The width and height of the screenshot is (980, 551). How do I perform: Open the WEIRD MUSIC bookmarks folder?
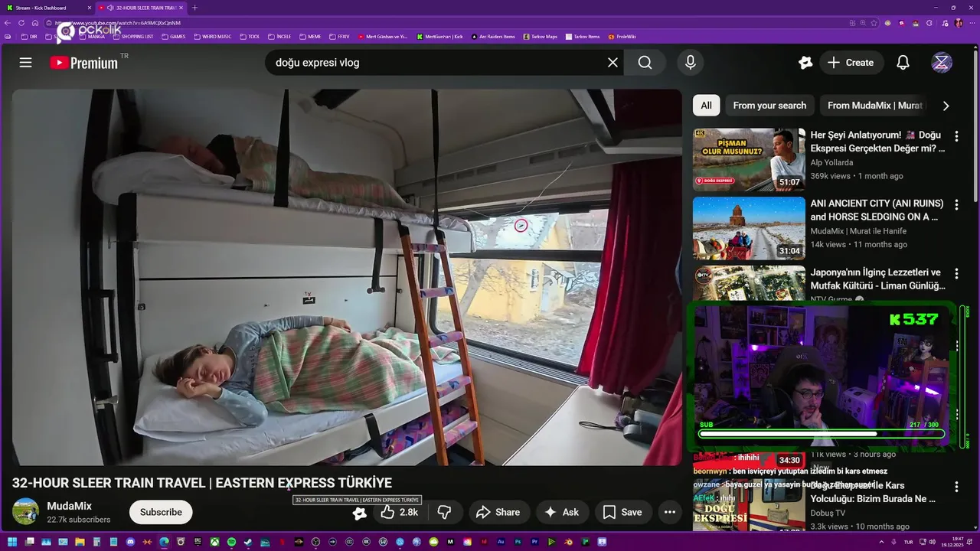click(213, 37)
